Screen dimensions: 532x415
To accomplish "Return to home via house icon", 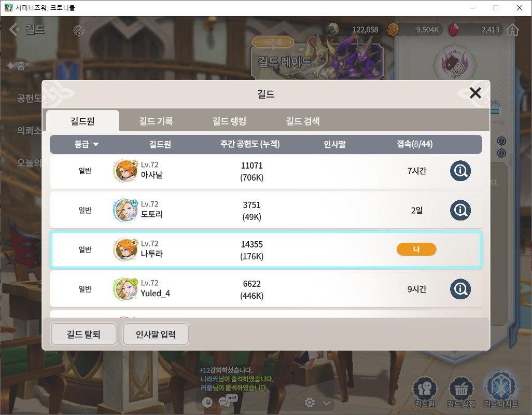I will coord(512,30).
